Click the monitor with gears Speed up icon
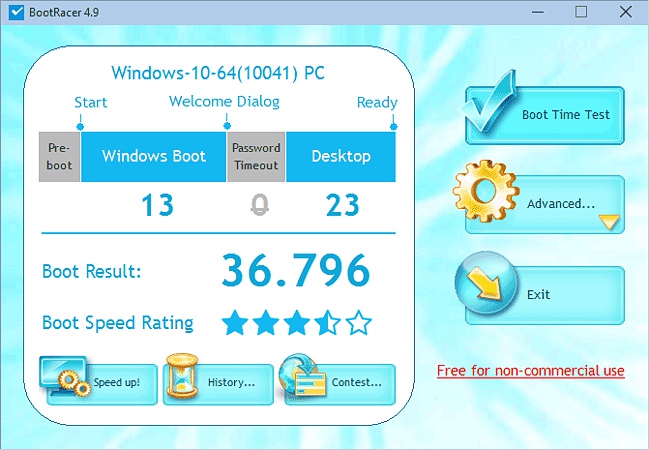 click(x=65, y=377)
